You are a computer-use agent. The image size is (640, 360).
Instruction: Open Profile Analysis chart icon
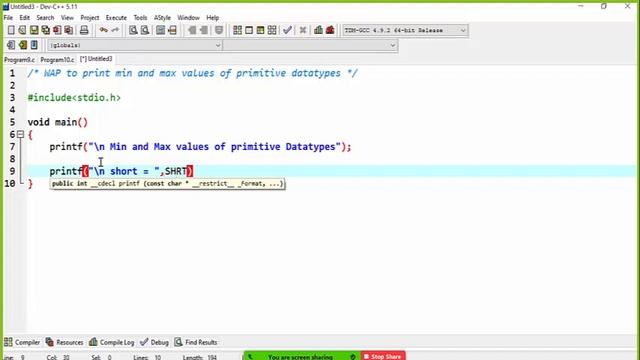(318, 30)
